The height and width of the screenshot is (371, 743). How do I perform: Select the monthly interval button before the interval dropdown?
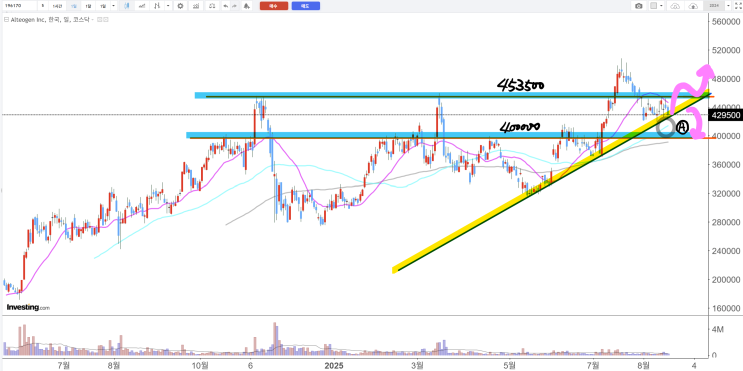pyautogui.click(x=103, y=6)
